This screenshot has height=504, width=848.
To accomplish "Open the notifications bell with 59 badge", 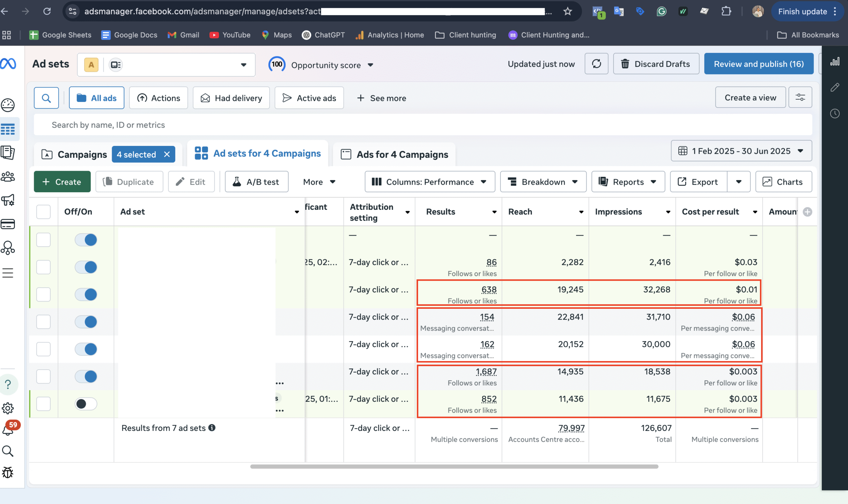I will [8, 429].
